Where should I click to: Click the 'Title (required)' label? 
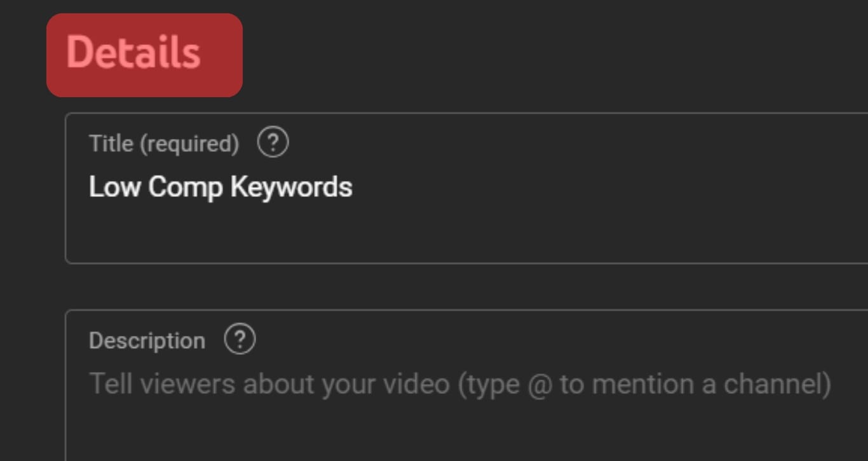[x=164, y=144]
